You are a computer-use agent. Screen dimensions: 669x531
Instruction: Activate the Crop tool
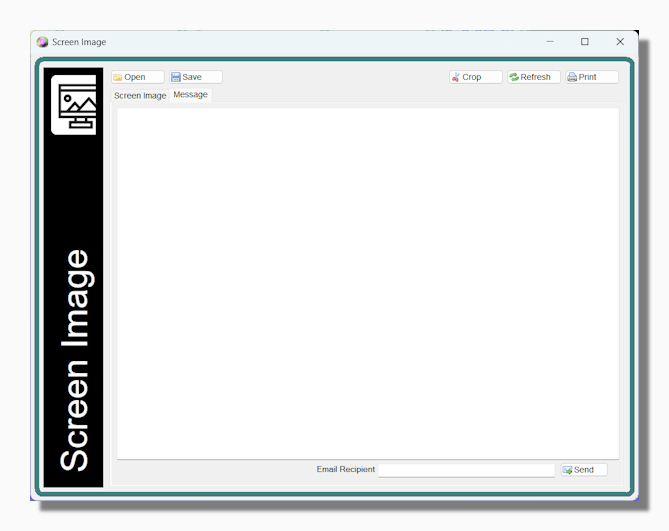pyautogui.click(x=476, y=77)
